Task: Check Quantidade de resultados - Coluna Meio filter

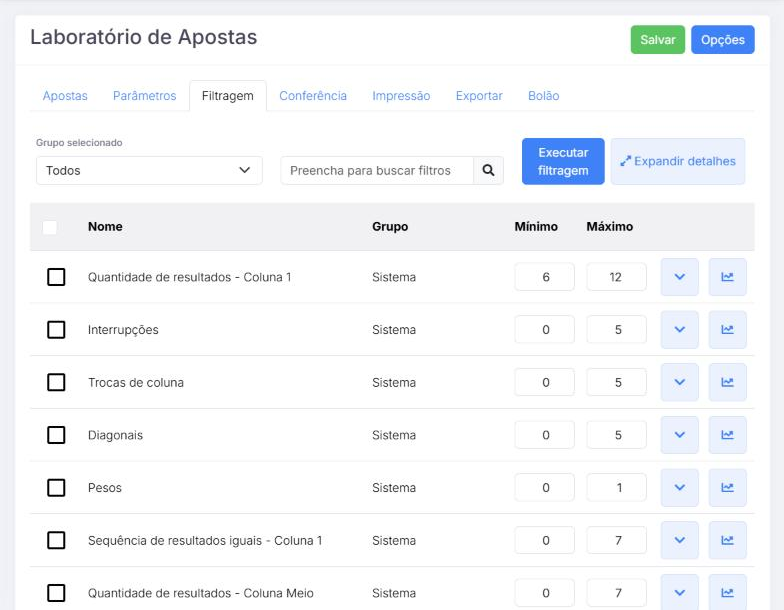Action: 56,593
